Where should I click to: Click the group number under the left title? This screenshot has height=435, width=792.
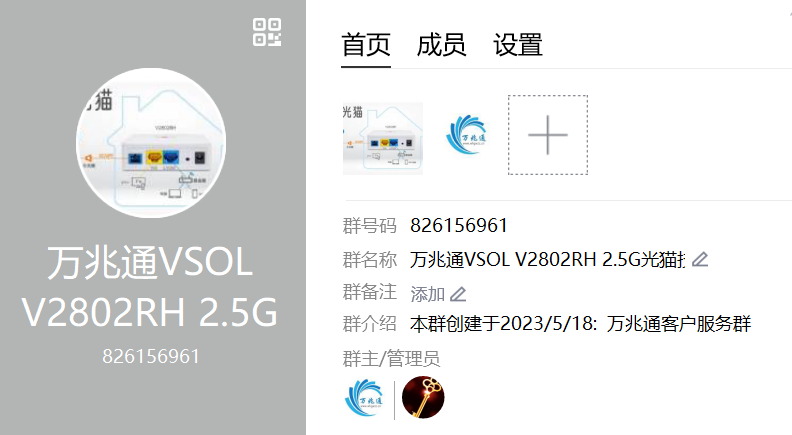pos(151,357)
